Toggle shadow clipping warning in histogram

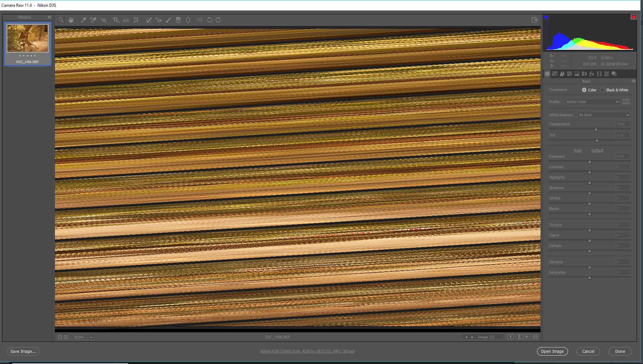point(546,17)
